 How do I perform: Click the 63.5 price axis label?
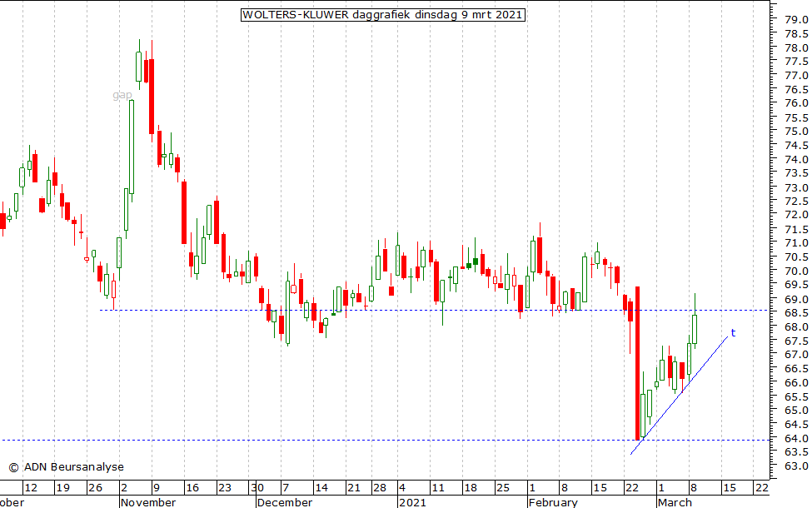click(x=796, y=452)
